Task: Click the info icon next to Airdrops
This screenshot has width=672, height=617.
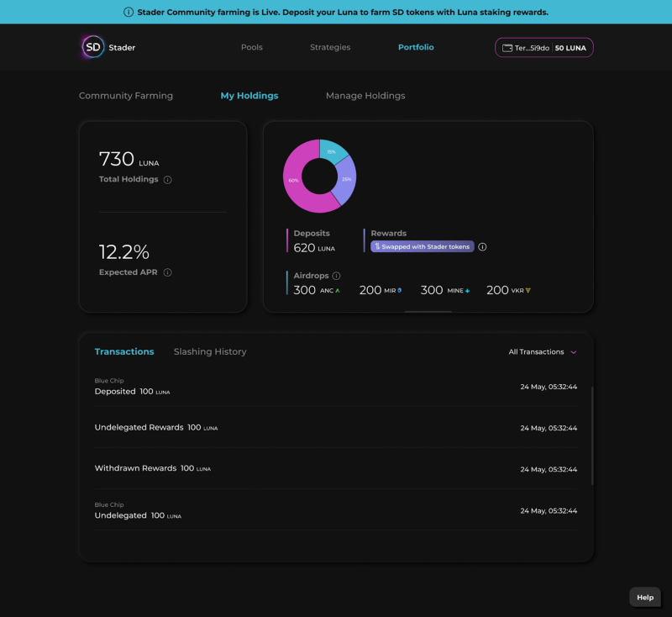Action: (338, 276)
